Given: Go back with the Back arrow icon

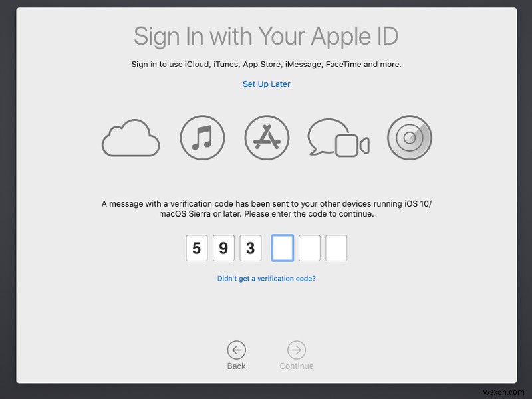Looking at the screenshot, I should click(237, 350).
